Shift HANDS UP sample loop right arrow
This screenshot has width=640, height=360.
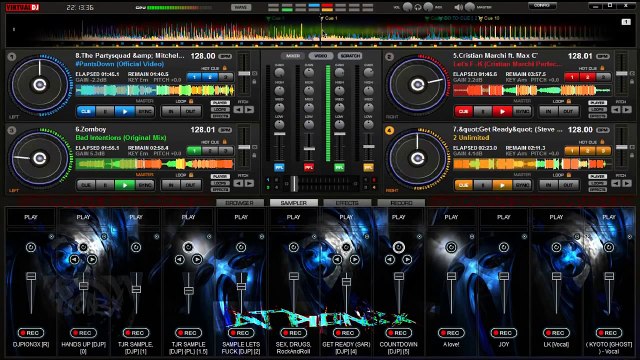pos(92,259)
